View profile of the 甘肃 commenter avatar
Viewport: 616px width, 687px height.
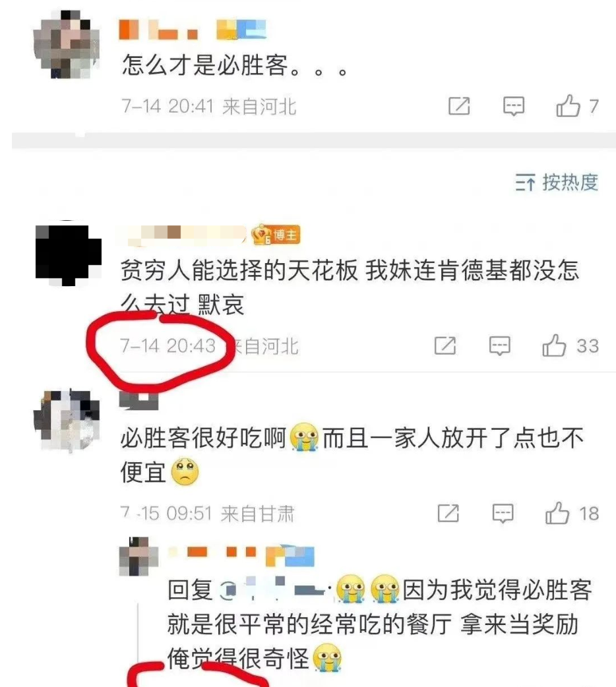pyautogui.click(x=67, y=421)
